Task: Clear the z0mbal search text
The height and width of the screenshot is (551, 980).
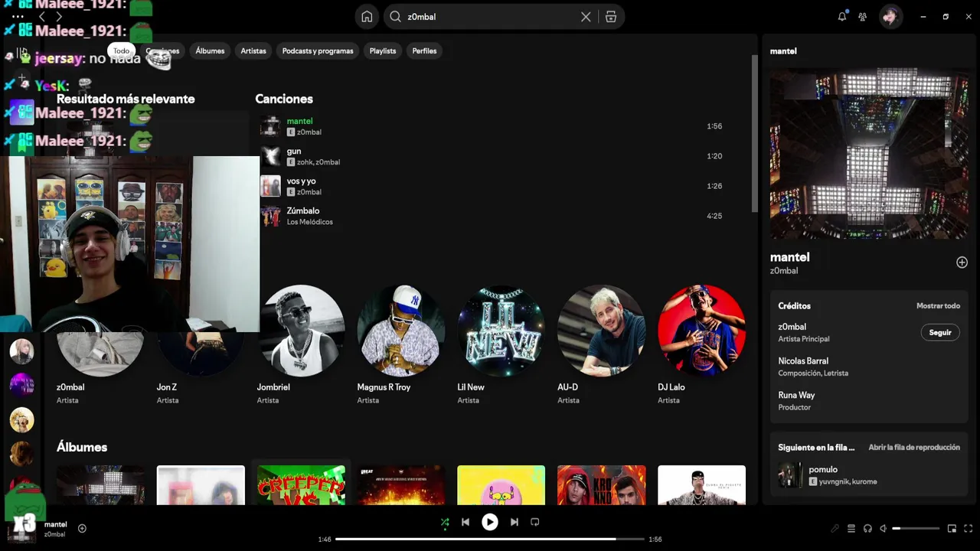Action: [586, 17]
